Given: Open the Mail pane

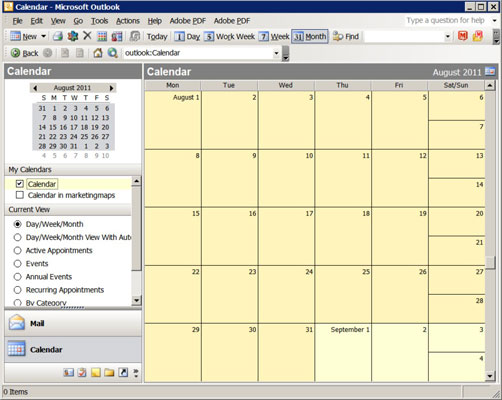Looking at the screenshot, I should pos(73,323).
